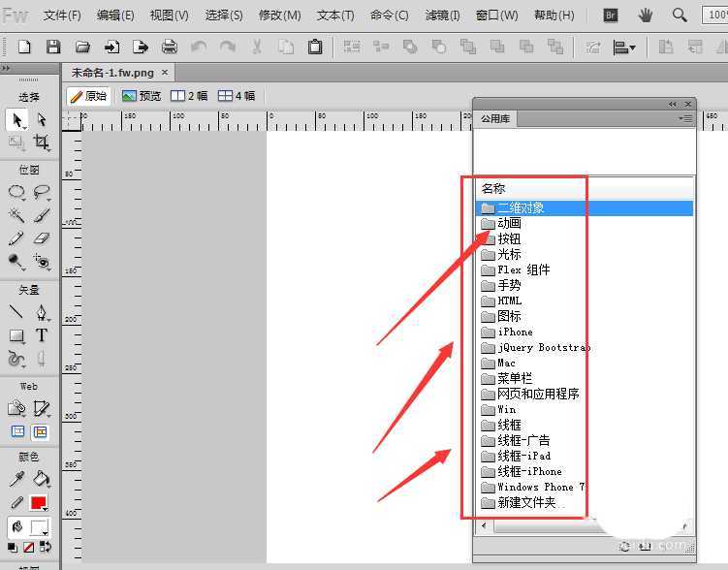Image resolution: width=728 pixels, height=570 pixels.
Task: Click the red stroke color swatch
Action: click(39, 503)
